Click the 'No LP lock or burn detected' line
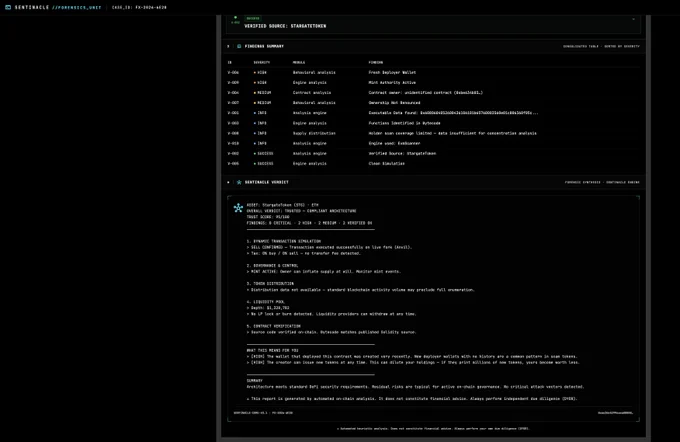The height and width of the screenshot is (442, 680). click(x=331, y=314)
